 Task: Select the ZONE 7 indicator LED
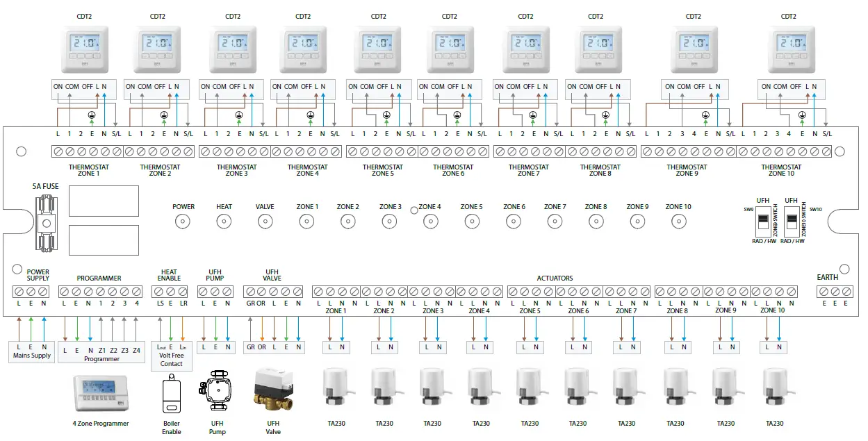point(555,222)
